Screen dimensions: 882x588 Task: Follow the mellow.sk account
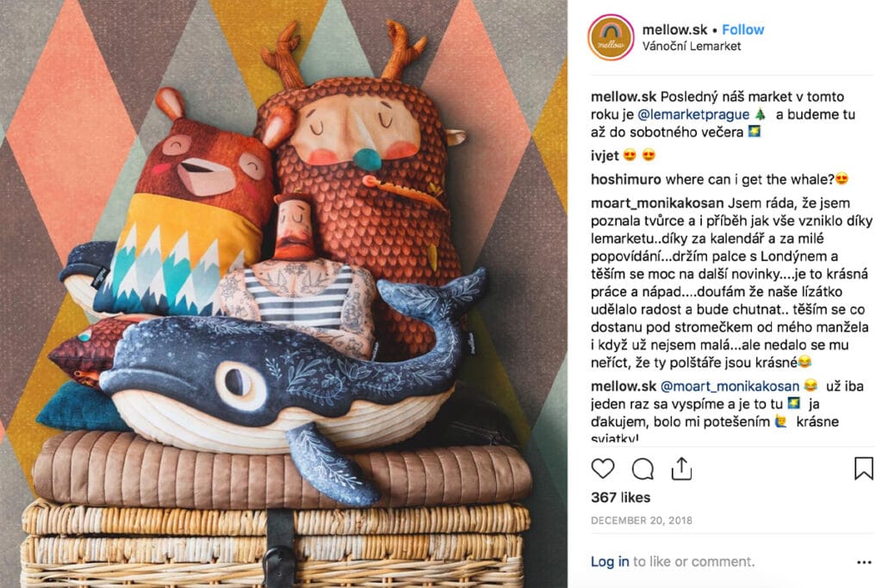742,30
